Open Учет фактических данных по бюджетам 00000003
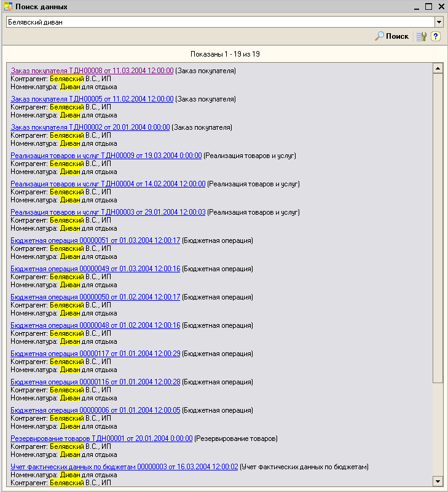The height and width of the screenshot is (492, 448). click(124, 467)
